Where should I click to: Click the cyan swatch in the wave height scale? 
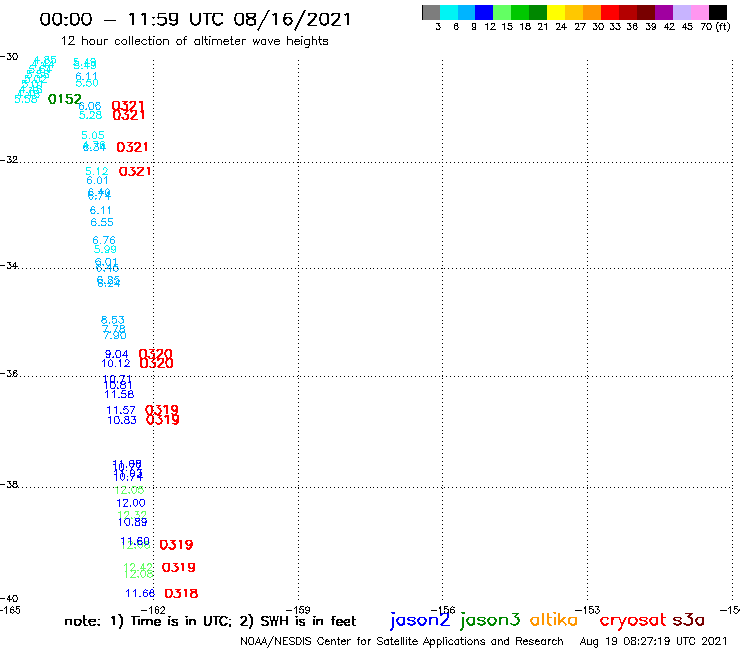pos(448,12)
